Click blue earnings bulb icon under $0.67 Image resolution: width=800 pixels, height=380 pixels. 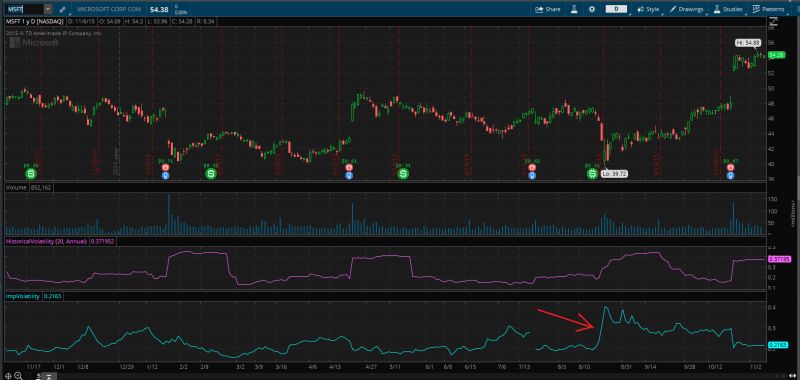tap(731, 175)
